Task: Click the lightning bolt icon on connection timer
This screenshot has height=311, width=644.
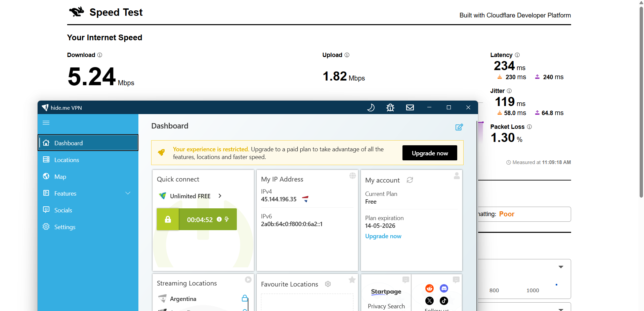Action: [227, 219]
